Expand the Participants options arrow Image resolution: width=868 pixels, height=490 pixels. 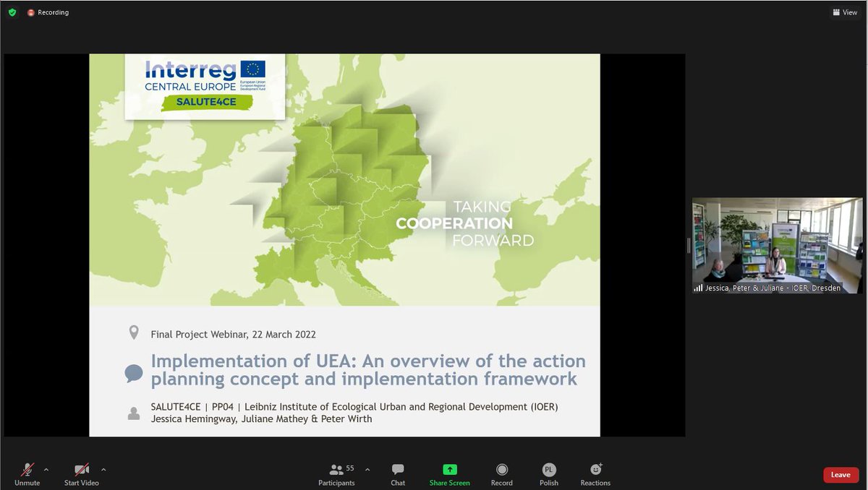(x=367, y=469)
